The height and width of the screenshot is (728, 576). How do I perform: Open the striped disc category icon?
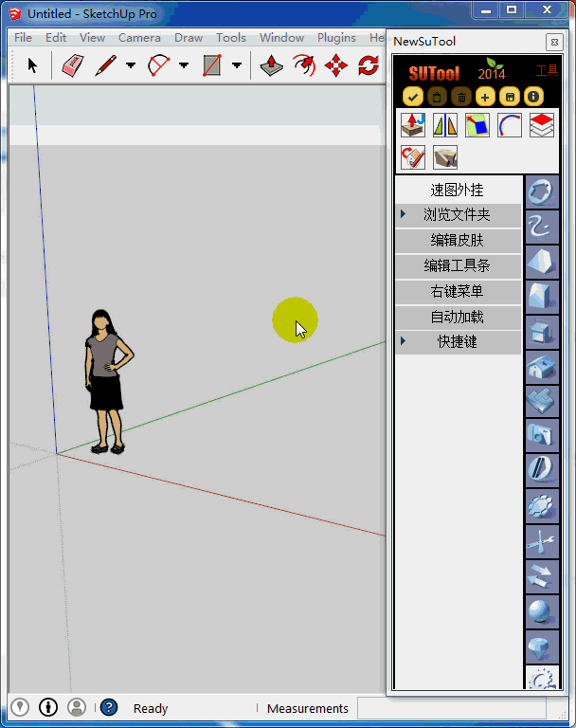click(542, 472)
